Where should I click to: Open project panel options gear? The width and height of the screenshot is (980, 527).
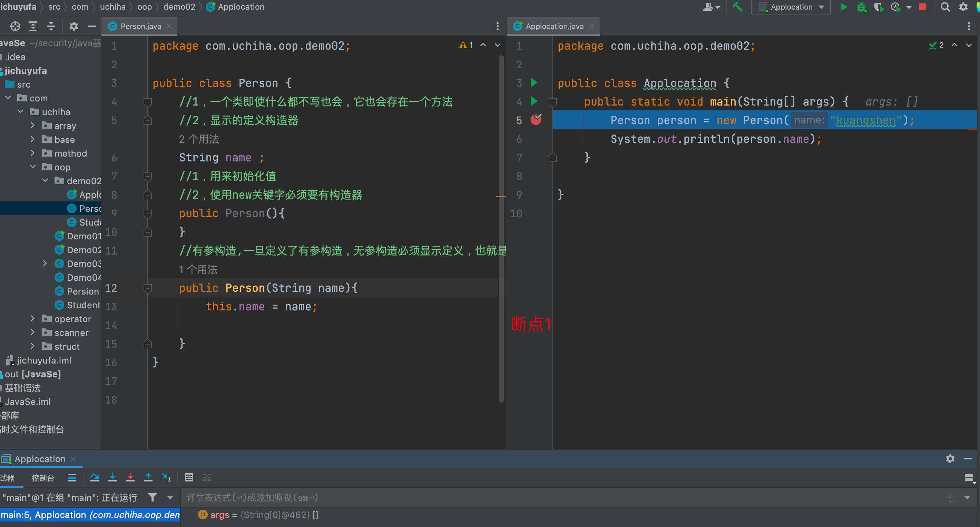tap(73, 26)
